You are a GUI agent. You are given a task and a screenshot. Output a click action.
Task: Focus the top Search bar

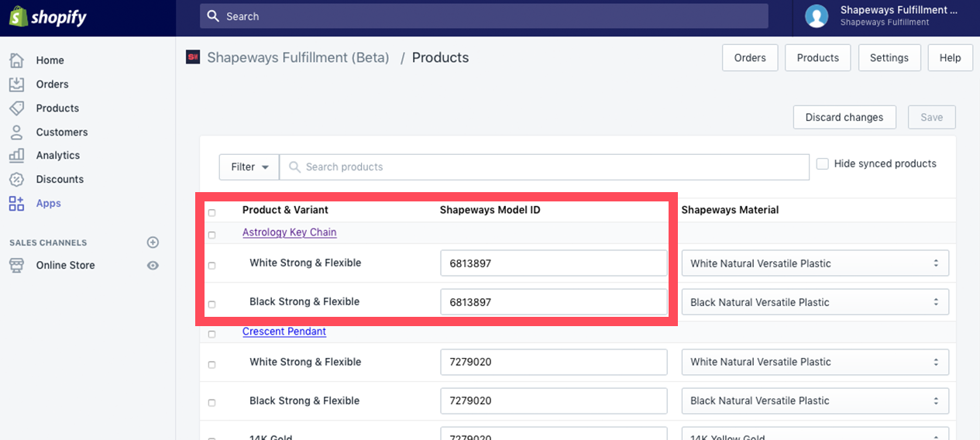pyautogui.click(x=484, y=16)
